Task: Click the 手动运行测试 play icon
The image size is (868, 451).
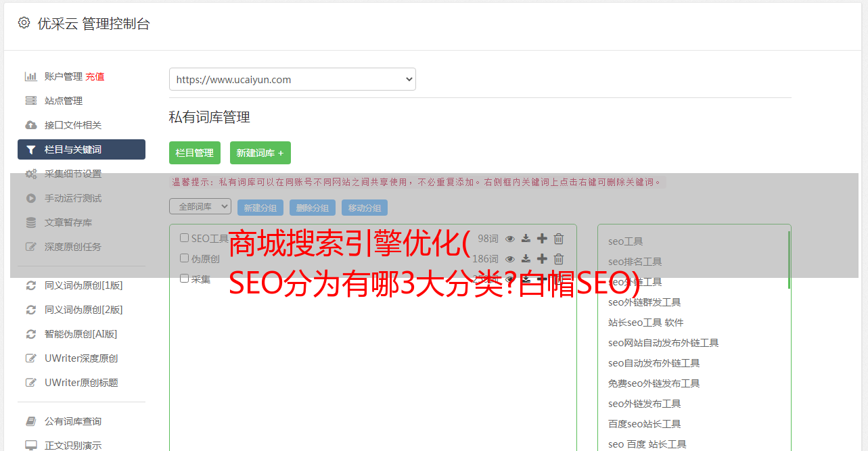Action: pos(31,198)
